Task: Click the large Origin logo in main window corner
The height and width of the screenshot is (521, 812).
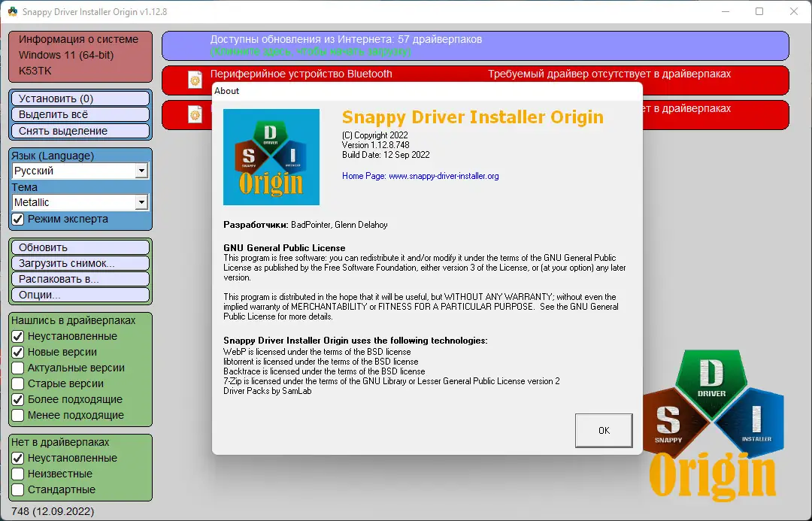Action: (x=714, y=425)
